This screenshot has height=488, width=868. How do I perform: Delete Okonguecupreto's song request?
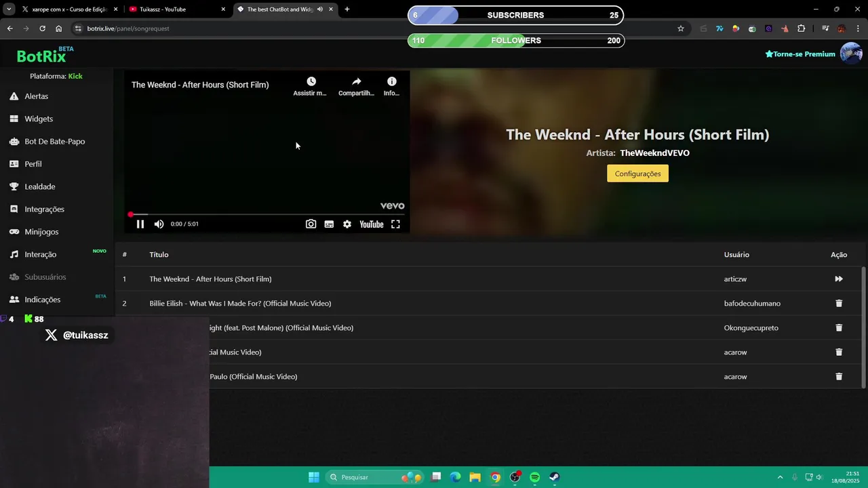pos(839,328)
